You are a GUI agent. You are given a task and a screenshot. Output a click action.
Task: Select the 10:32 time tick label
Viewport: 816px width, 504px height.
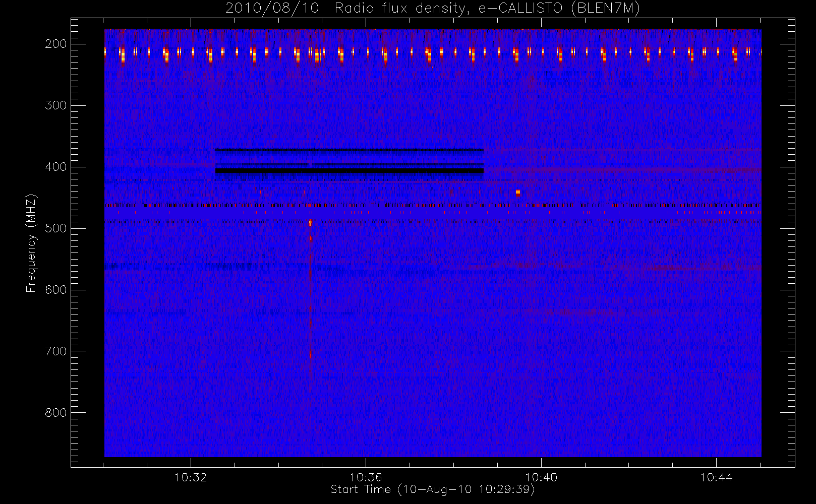pos(191,477)
